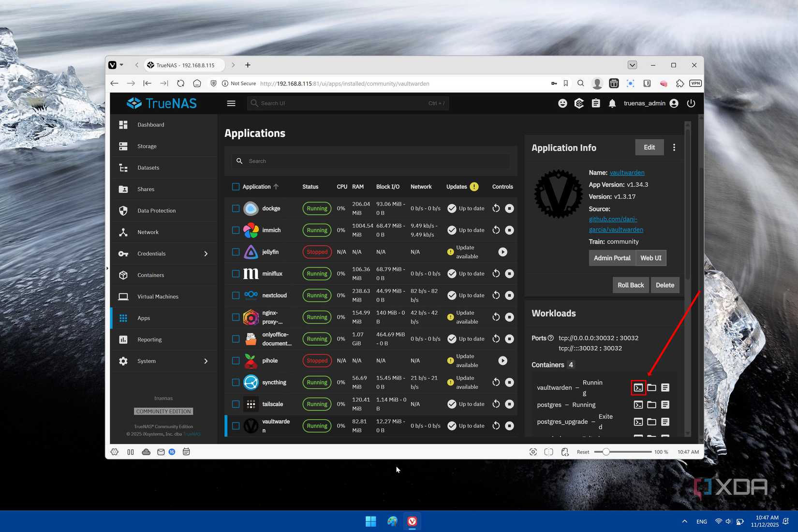
Task: Select the dockge app checkbox
Action: pos(236,208)
